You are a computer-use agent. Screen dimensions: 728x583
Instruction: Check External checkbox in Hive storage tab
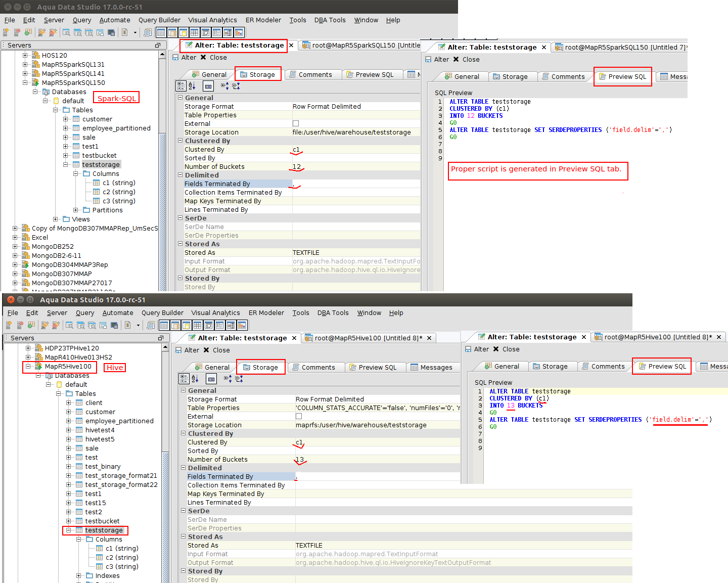299,416
